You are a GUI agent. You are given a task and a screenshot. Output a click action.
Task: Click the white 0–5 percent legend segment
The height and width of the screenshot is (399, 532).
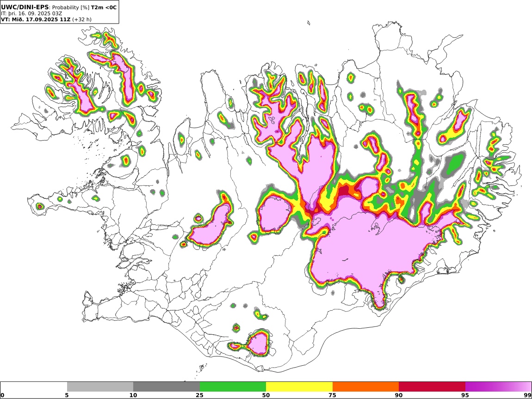(34, 387)
